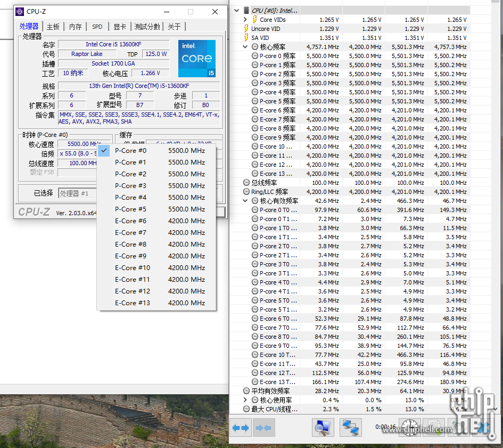This screenshot has height=448, width=503.
Task: Click the icon beside 核心使用率
Action: pos(255,400)
